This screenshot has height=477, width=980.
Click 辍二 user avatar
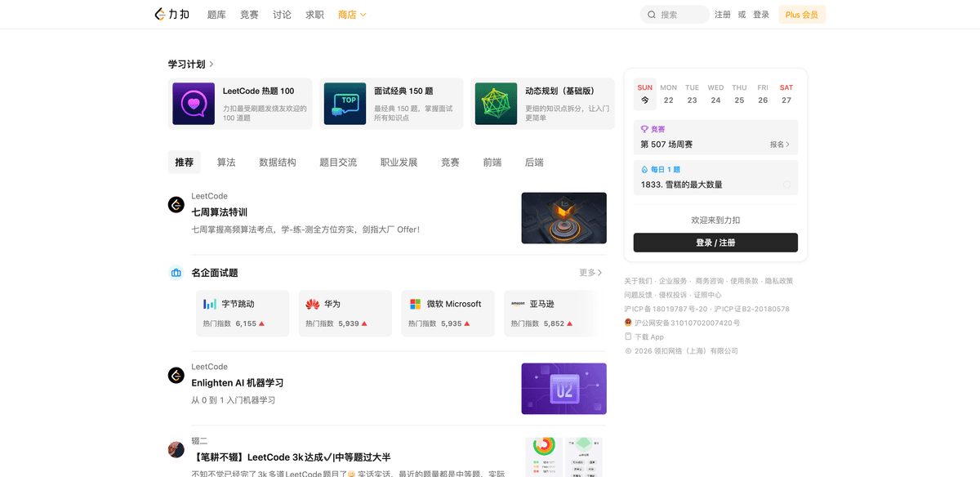176,450
